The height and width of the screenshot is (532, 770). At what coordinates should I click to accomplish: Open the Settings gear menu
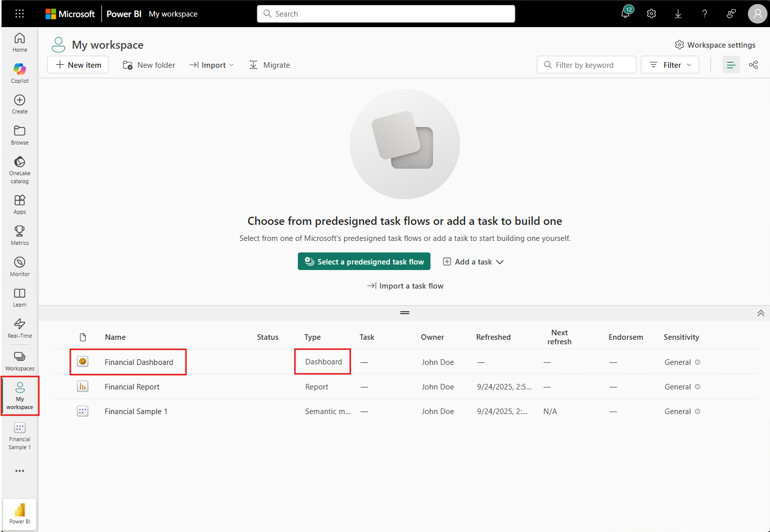651,14
